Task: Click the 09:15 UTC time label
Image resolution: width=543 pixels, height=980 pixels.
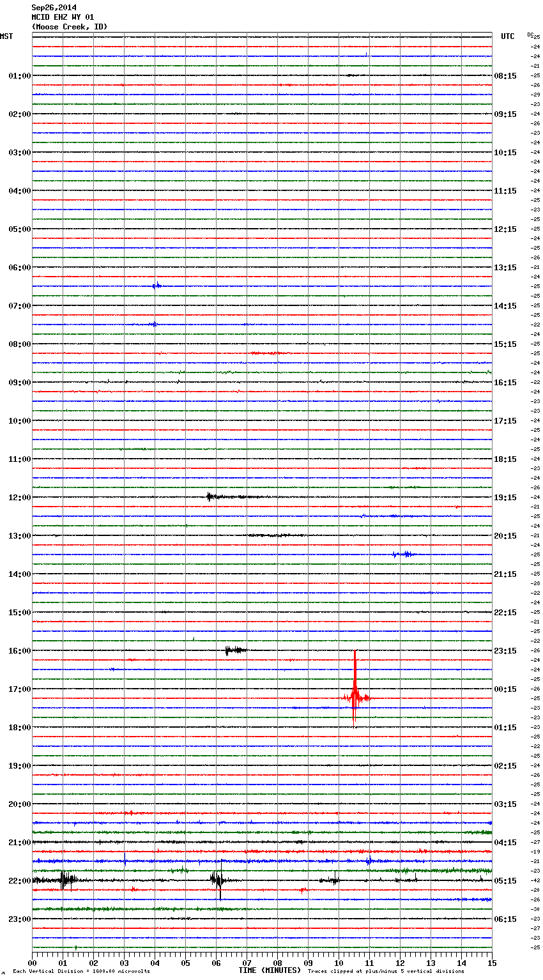Action: 505,114
